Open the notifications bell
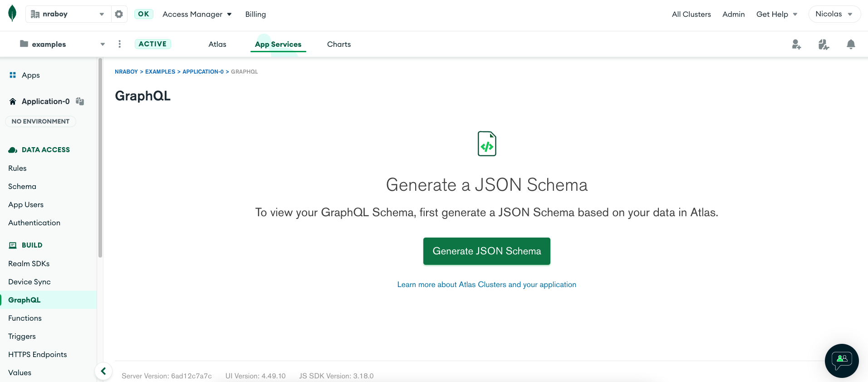Viewport: 868px width, 382px height. click(x=851, y=44)
